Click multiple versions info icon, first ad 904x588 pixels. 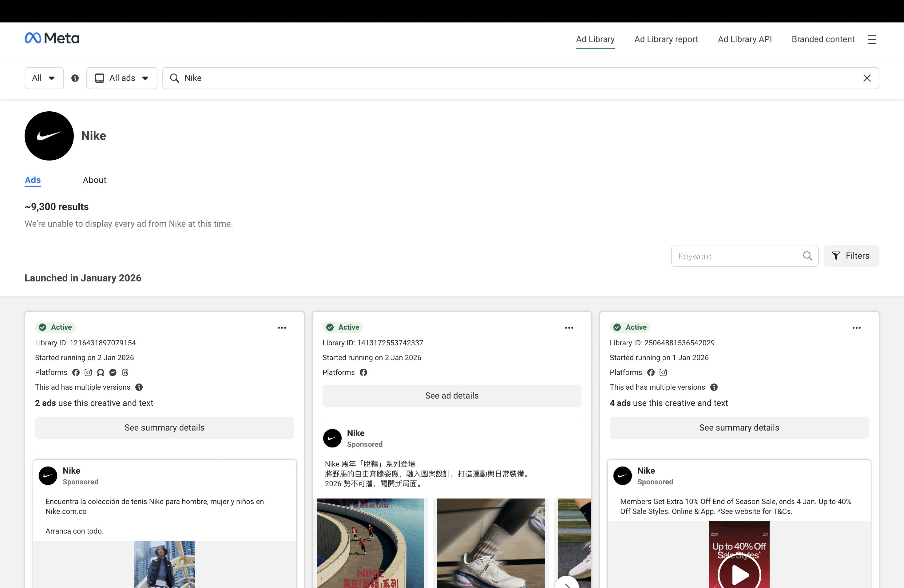coord(139,387)
